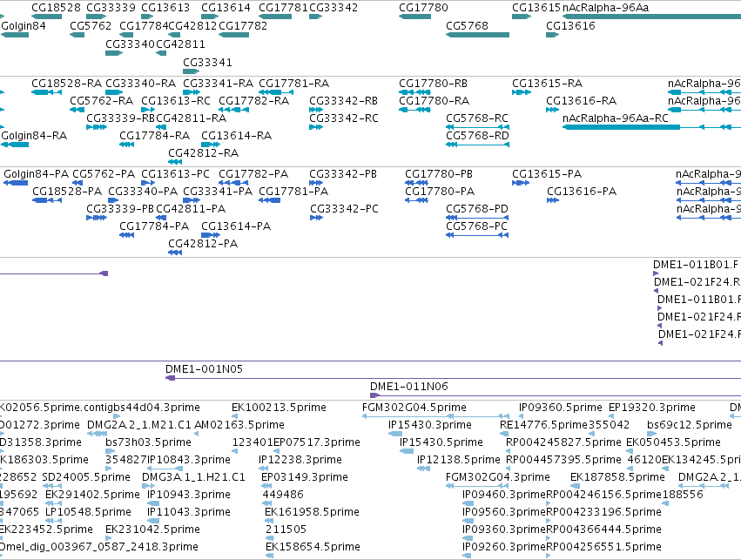Screen dimensions: 741x560
Task: Select EST IP15430.3prime
Action: [x=395, y=434]
